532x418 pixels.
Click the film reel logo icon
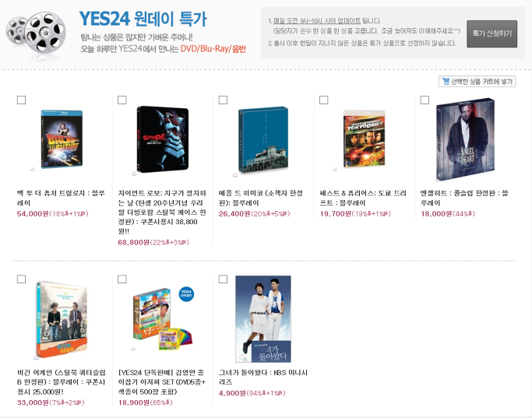point(37,33)
